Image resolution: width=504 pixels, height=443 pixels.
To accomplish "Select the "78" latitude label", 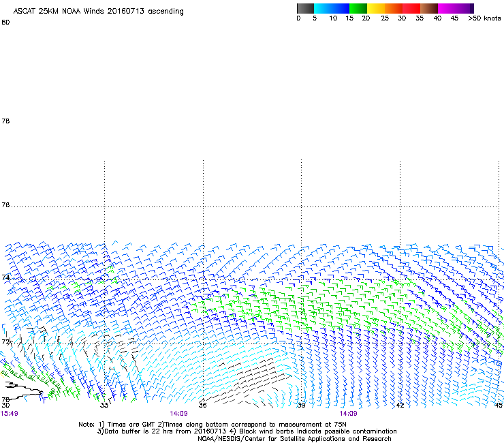I will tap(5, 121).
